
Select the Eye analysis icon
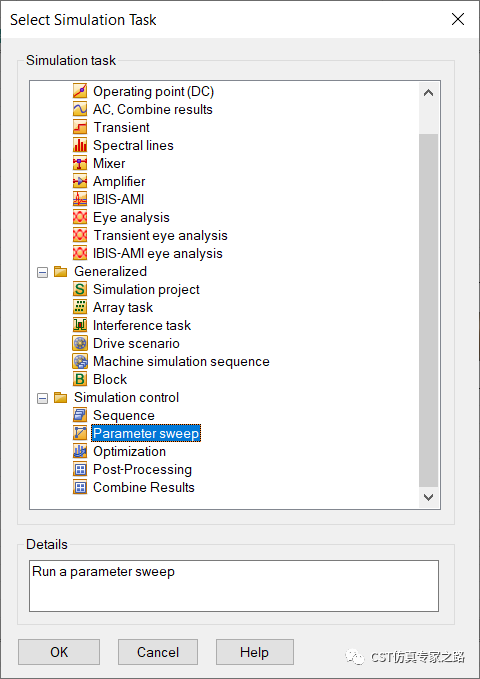pyautogui.click(x=80, y=217)
